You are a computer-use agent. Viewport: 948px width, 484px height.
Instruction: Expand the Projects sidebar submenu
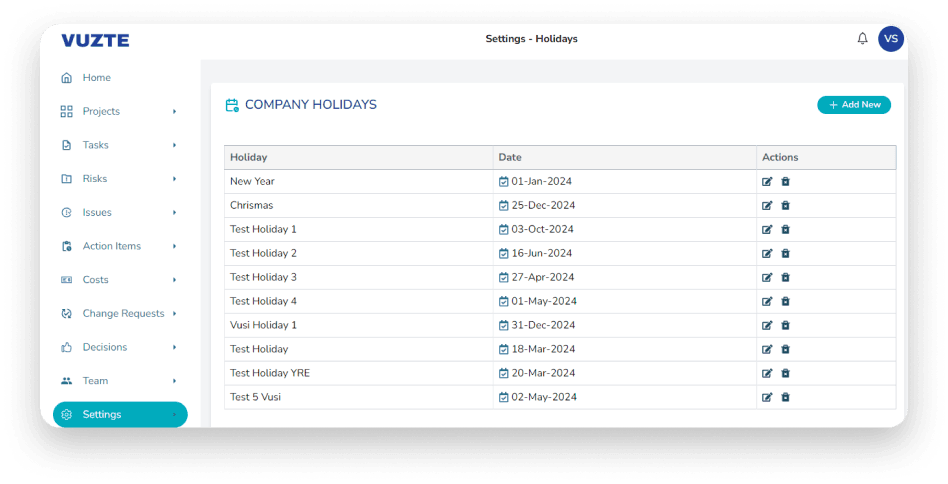174,112
